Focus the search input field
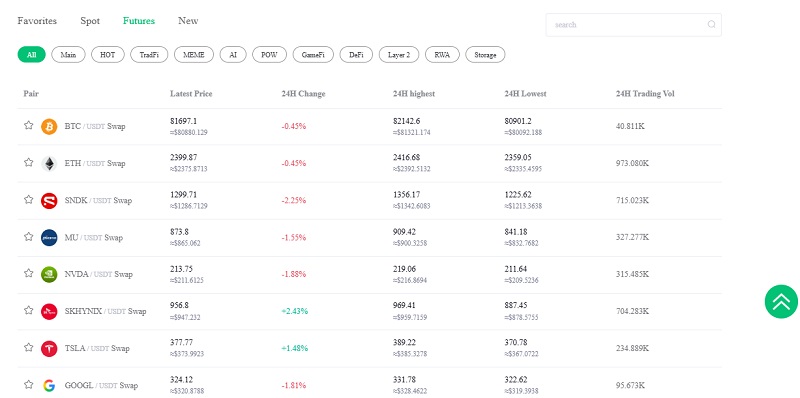 tap(634, 24)
